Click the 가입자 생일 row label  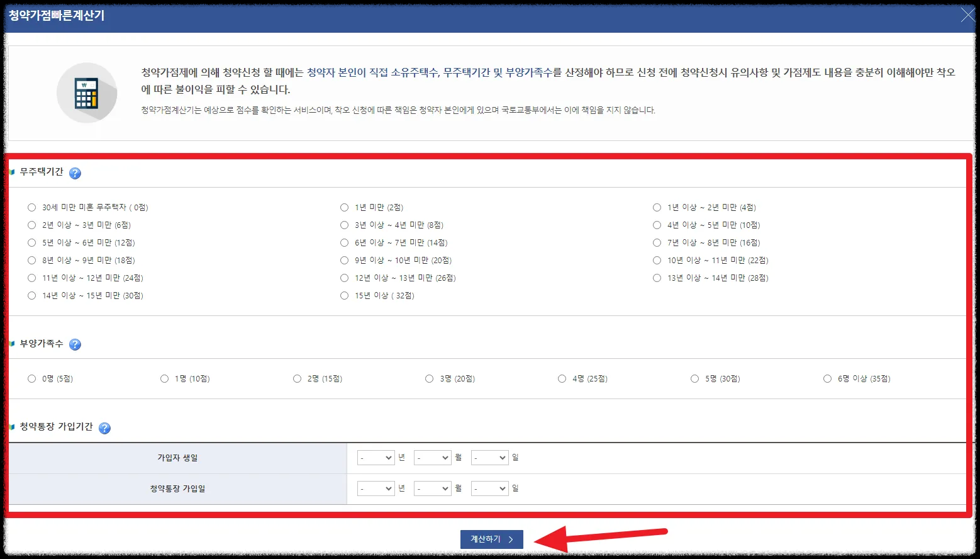pos(177,458)
